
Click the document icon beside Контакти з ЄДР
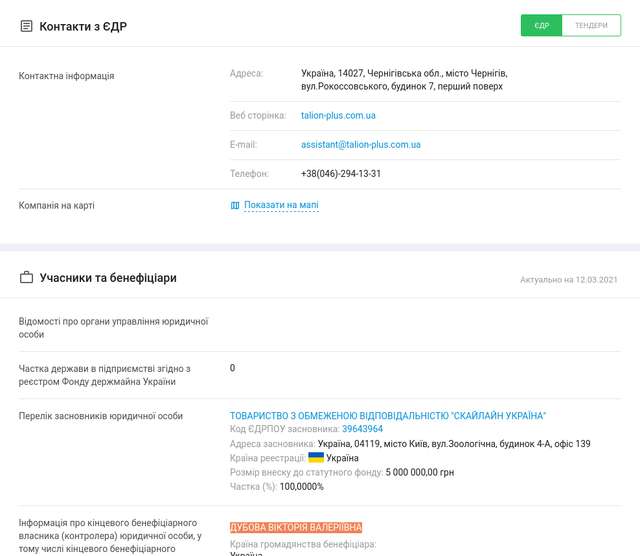point(26,26)
